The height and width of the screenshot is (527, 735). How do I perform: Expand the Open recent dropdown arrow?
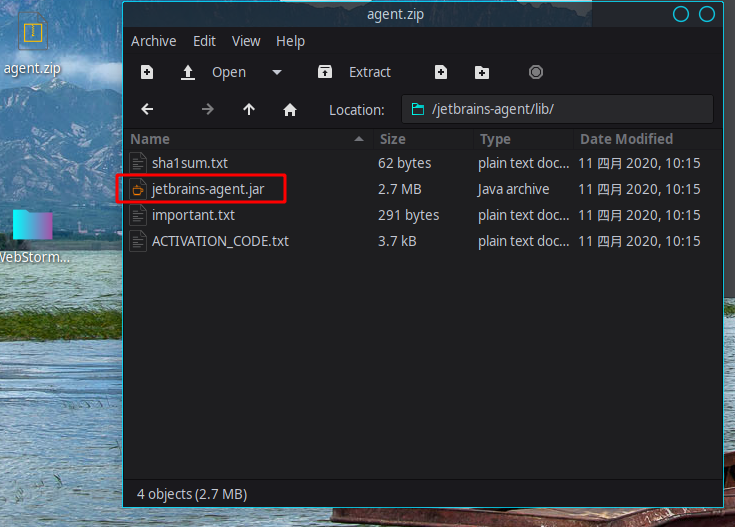(x=277, y=72)
